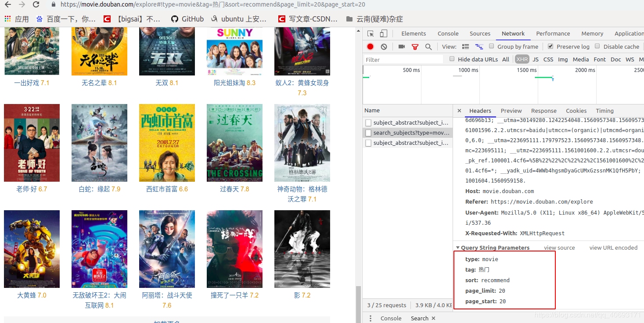Open the DevTools drawer three-dot menu
The width and height of the screenshot is (644, 323).
[371, 318]
